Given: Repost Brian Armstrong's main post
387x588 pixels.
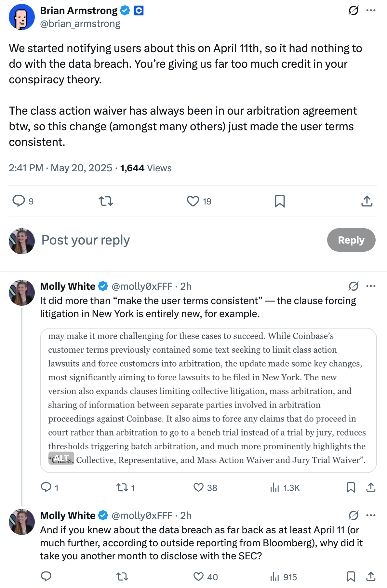Looking at the screenshot, I should (x=106, y=201).
